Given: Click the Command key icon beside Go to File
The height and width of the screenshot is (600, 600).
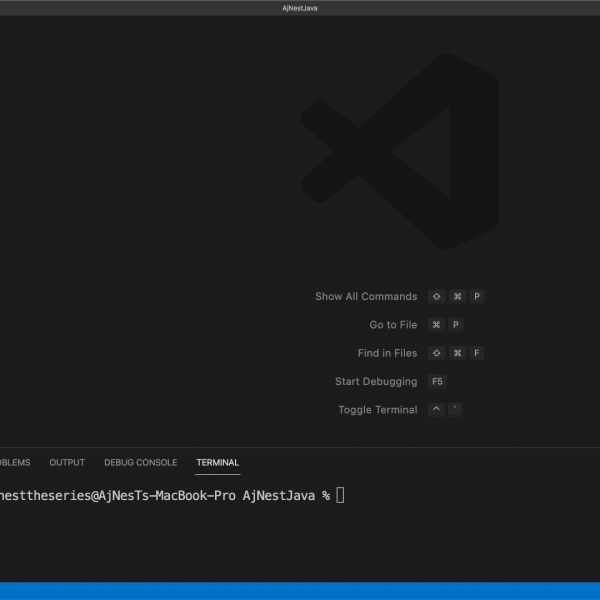Looking at the screenshot, I should 436,325.
